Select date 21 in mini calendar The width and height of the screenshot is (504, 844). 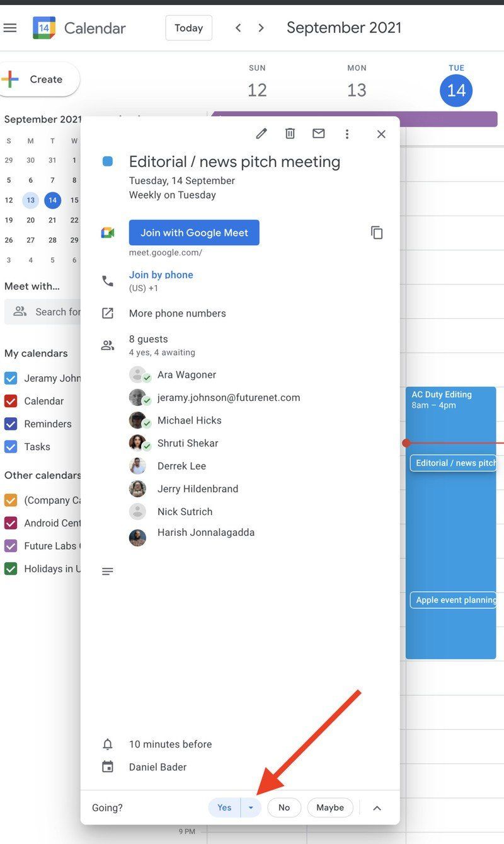pos(52,220)
